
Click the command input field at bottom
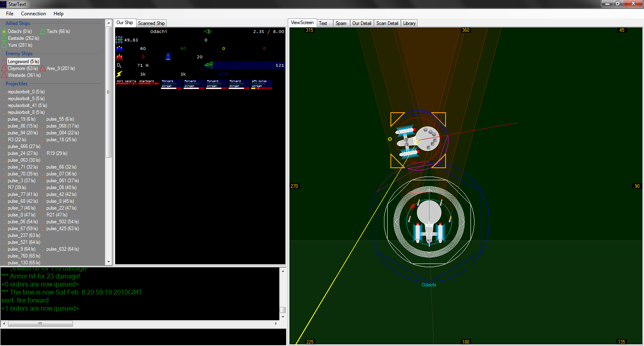point(143,337)
